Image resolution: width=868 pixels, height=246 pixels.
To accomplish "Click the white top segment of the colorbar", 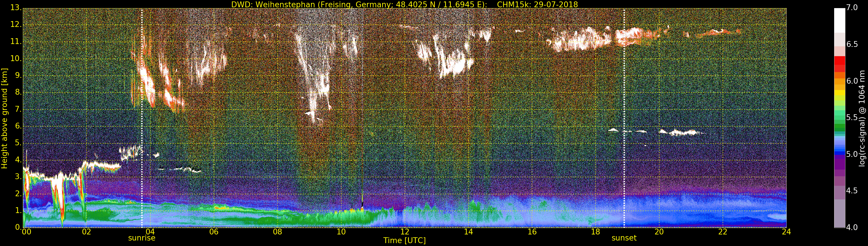I will pyautogui.click(x=839, y=20).
